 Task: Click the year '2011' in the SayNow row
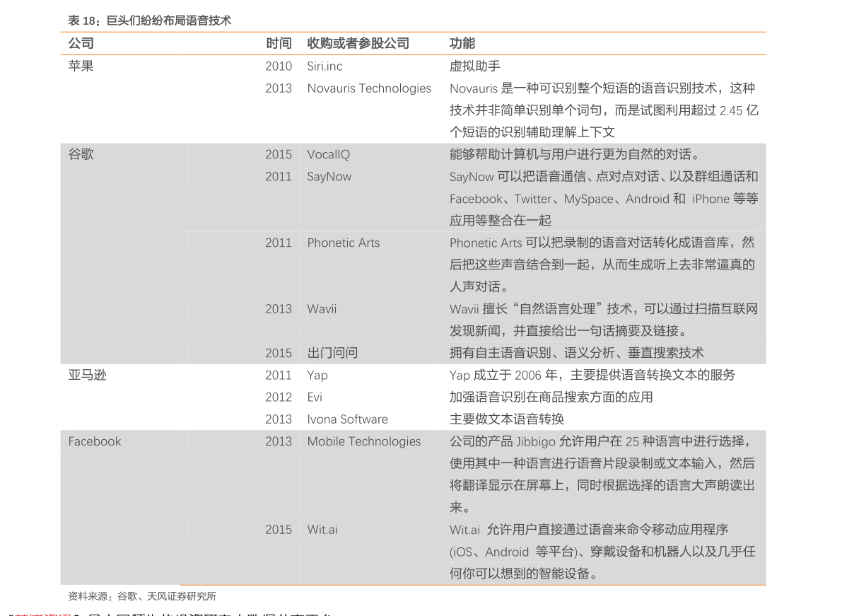(x=279, y=177)
